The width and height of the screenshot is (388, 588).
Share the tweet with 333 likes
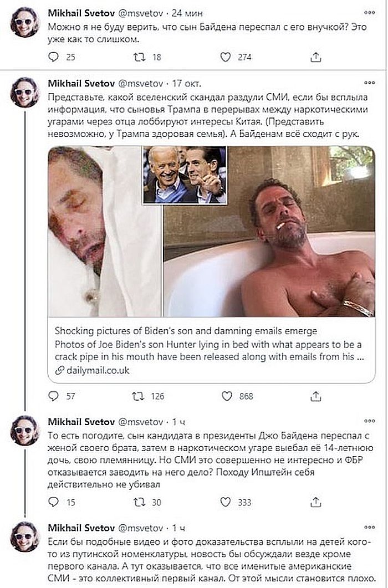coord(315,502)
